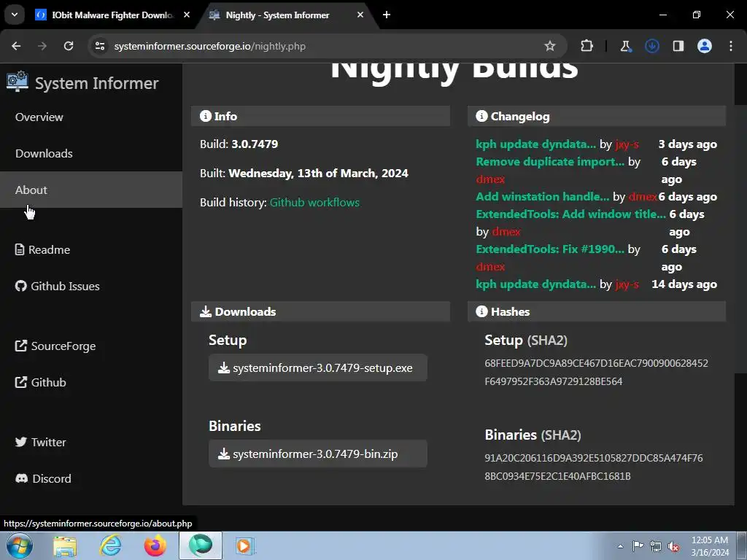Open Remove duplicate import changelog entry

click(550, 162)
